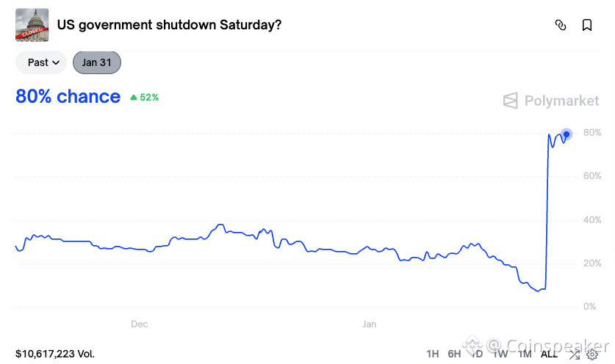
Task: Switch chart range to 6H
Action: point(454,354)
